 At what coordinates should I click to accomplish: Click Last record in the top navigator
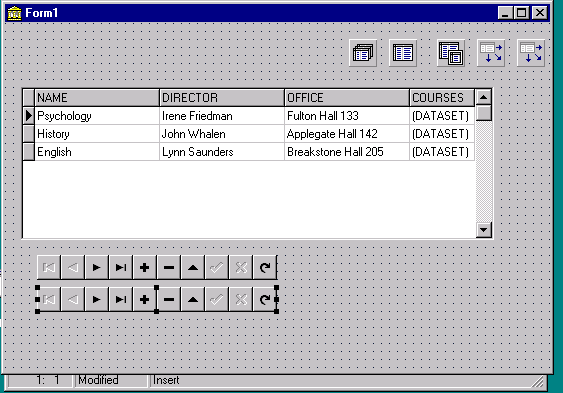121,267
